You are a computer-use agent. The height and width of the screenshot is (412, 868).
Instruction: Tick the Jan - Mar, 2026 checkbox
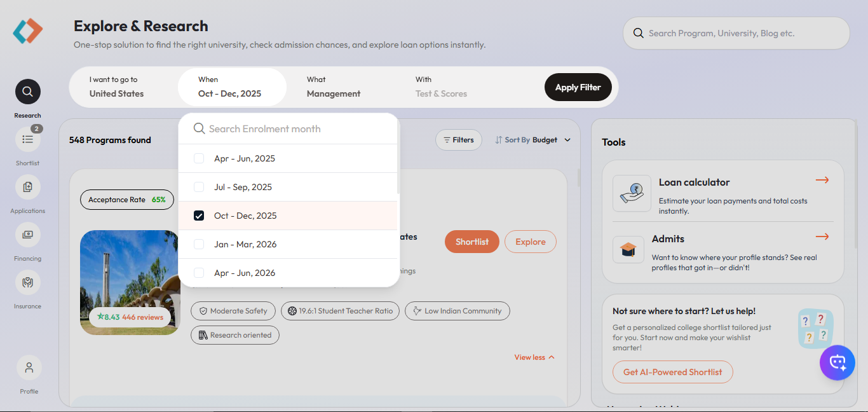click(x=199, y=244)
